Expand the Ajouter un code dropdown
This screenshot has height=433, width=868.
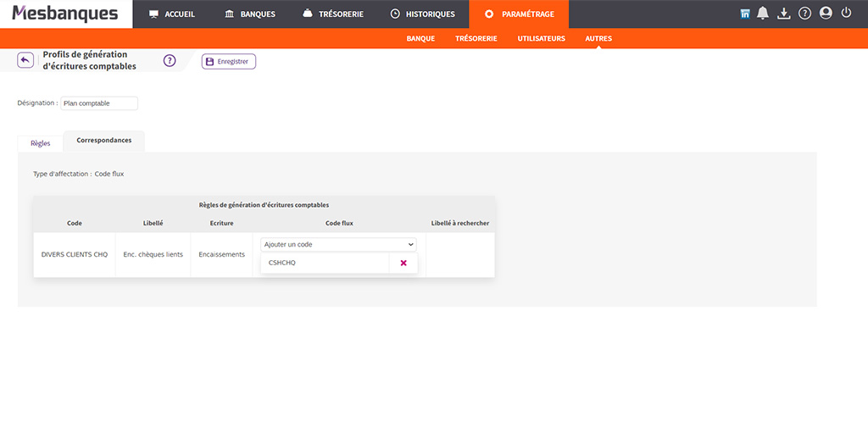(x=338, y=245)
